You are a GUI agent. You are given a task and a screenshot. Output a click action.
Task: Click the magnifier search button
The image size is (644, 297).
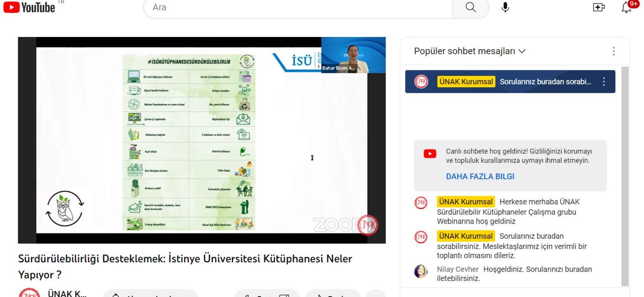pyautogui.click(x=471, y=7)
